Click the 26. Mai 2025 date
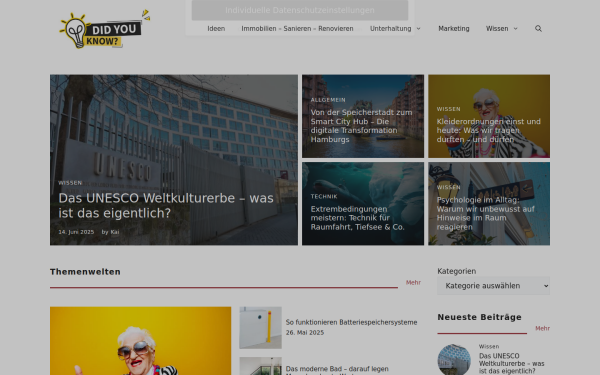 [x=305, y=333]
